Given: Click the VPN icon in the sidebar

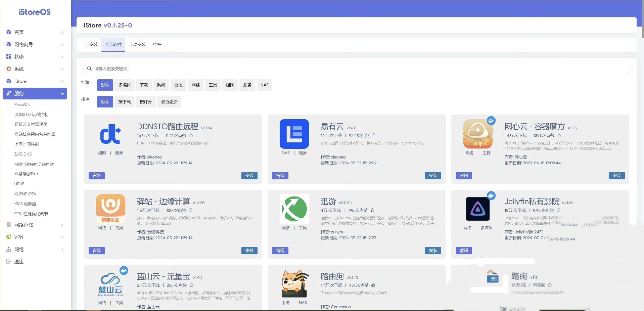Looking at the screenshot, I should (x=9, y=237).
